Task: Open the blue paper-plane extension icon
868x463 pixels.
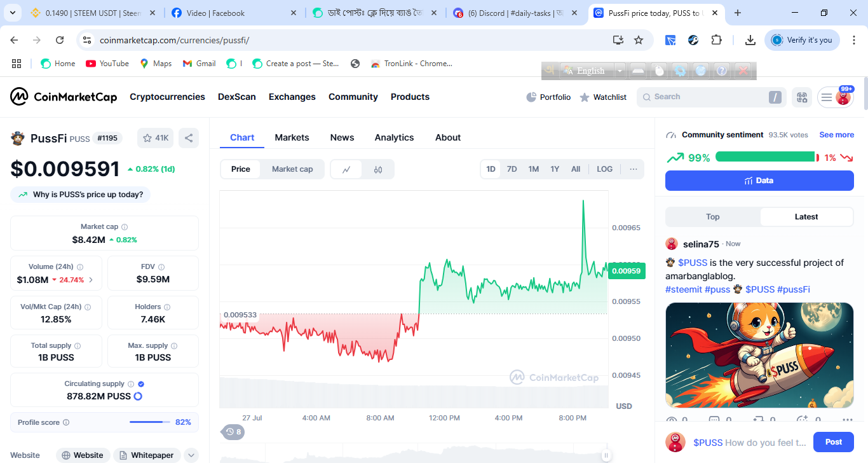Action: 670,40
